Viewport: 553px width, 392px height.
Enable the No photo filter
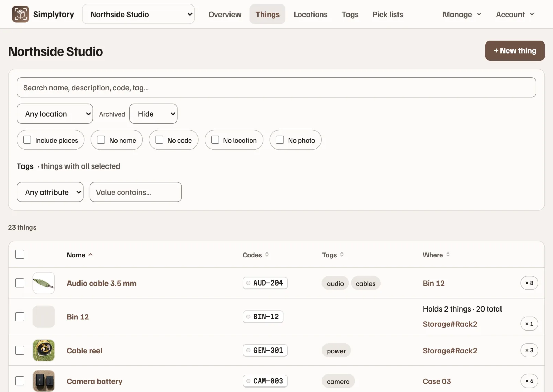tap(280, 140)
